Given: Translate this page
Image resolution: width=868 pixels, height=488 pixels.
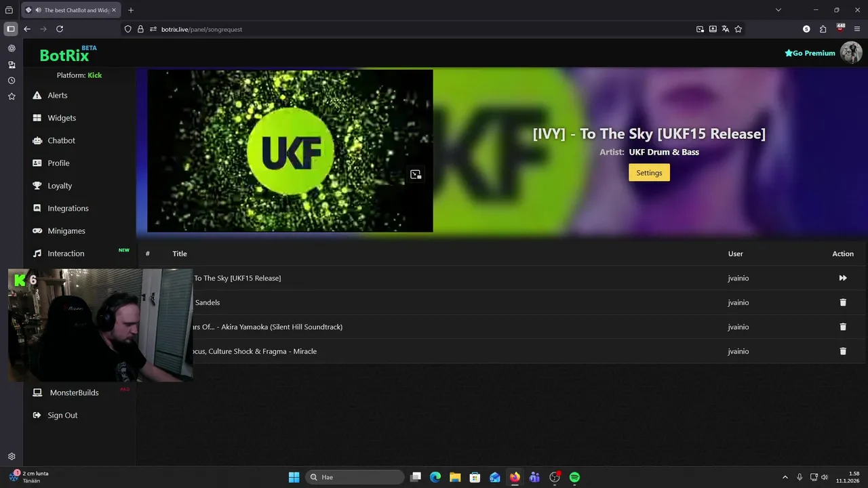Looking at the screenshot, I should [726, 29].
